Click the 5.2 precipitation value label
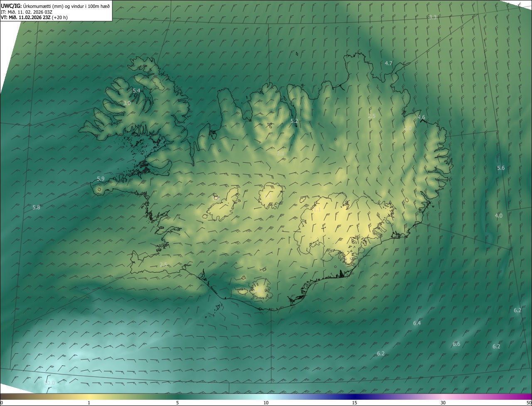Screen dimensions: 532x406 tap(294, 121)
